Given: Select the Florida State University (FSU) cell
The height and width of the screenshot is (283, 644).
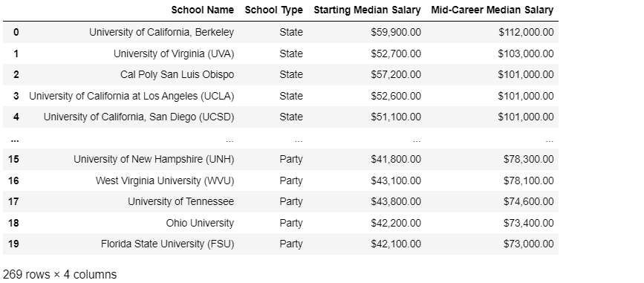Looking at the screenshot, I should point(168,244).
